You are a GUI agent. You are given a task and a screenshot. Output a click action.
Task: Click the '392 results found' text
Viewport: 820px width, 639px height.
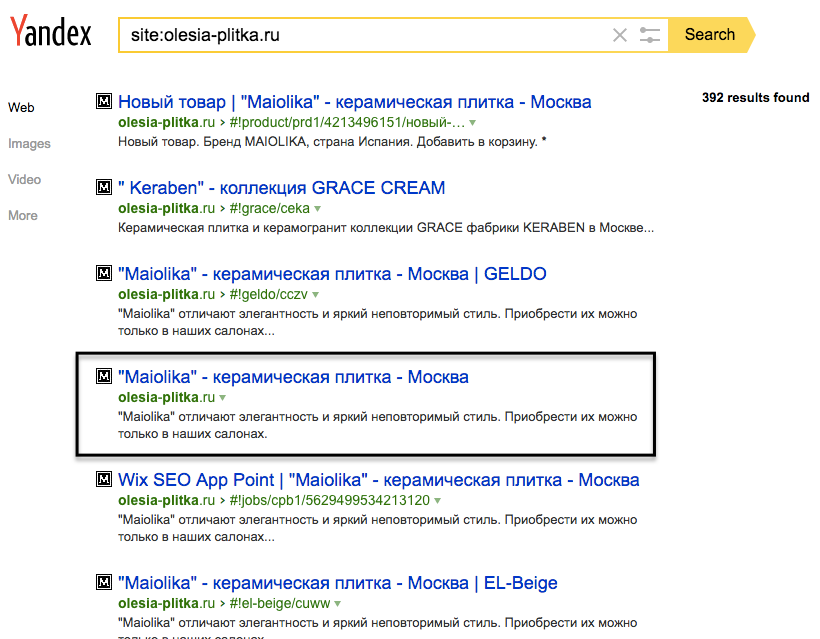[755, 98]
